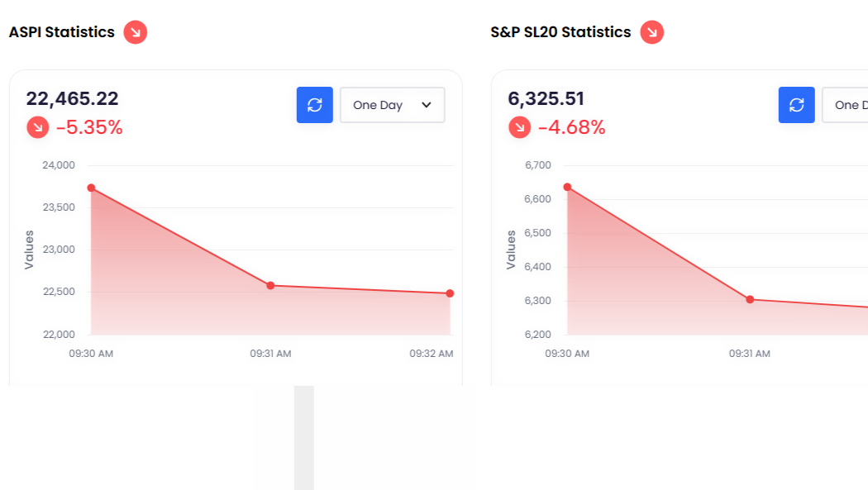The width and height of the screenshot is (868, 490).
Task: Click down arrow icon next to S&P SL20 Statistics
Action: (652, 32)
